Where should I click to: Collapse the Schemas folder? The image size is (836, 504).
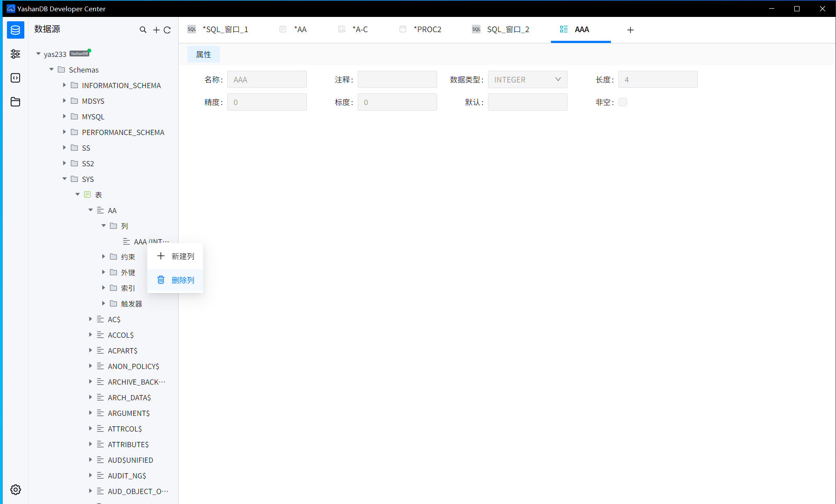[51, 69]
